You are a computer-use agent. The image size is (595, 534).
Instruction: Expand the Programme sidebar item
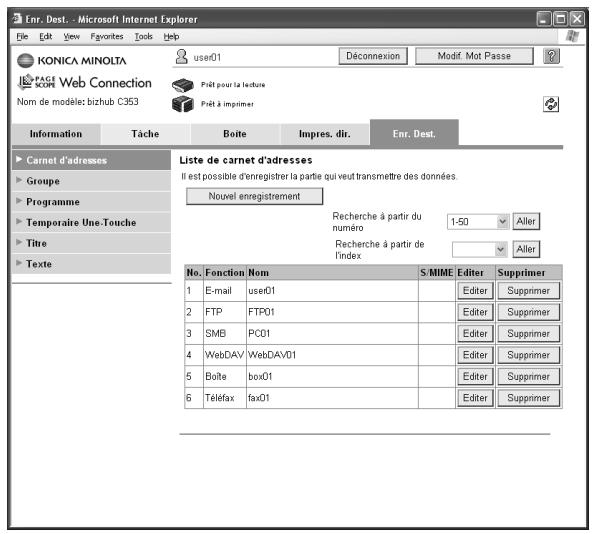coord(91,202)
